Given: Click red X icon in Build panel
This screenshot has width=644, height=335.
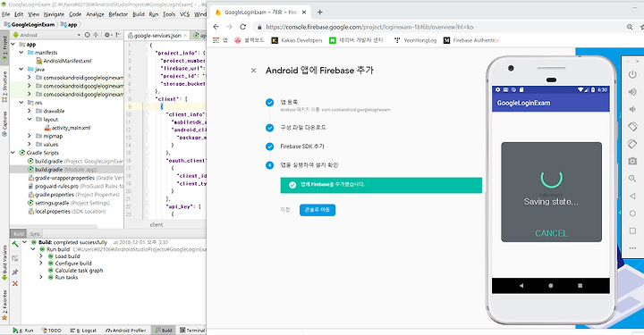Looking at the screenshot, I should coord(15,283).
